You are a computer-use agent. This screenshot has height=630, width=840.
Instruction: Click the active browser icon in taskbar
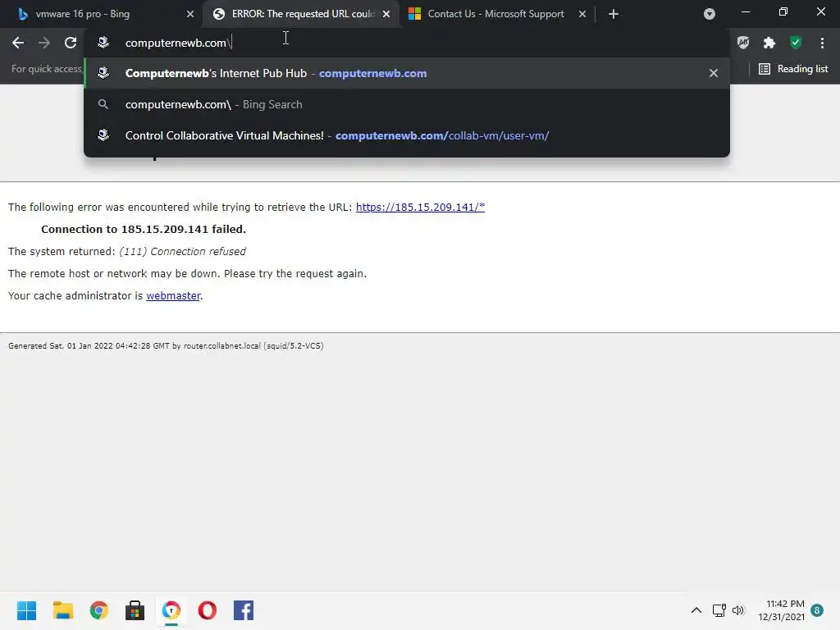point(171,610)
